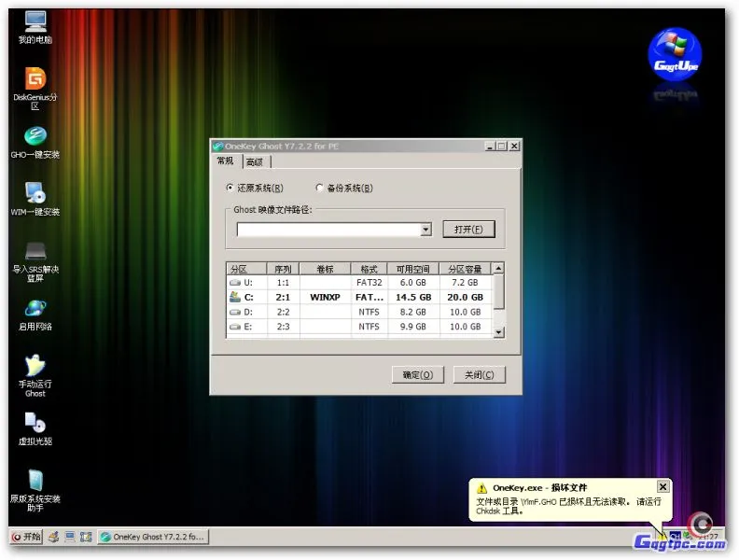Click the WINXP volume label cell
Viewport: 739px width, 560px height.
tap(325, 297)
